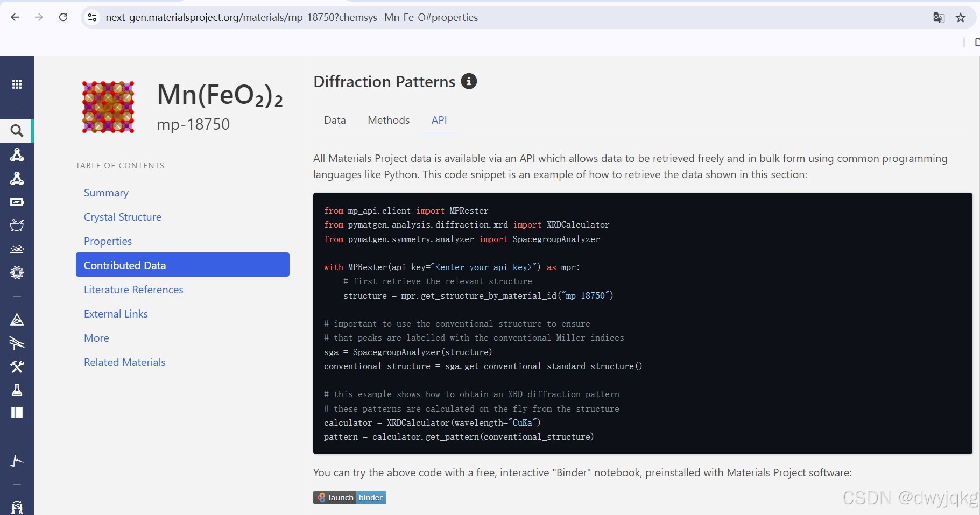The image size is (980, 515).
Task: Click the Mn(FeO2)2 structure thumbnail
Action: pyautogui.click(x=108, y=107)
